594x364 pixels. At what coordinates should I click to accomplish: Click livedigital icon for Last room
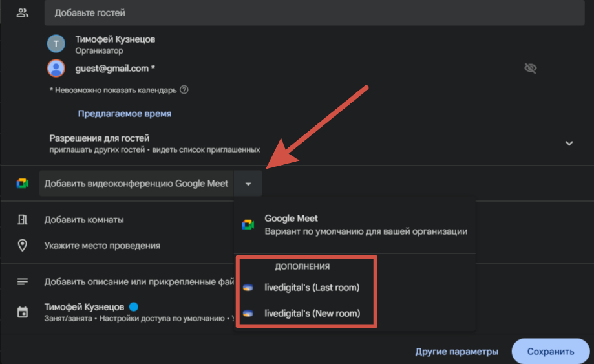(x=248, y=288)
